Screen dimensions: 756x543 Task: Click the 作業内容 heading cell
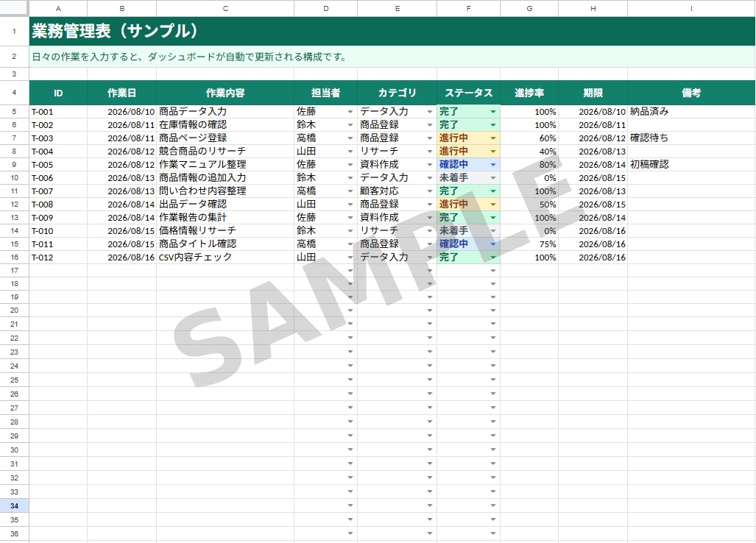225,93
